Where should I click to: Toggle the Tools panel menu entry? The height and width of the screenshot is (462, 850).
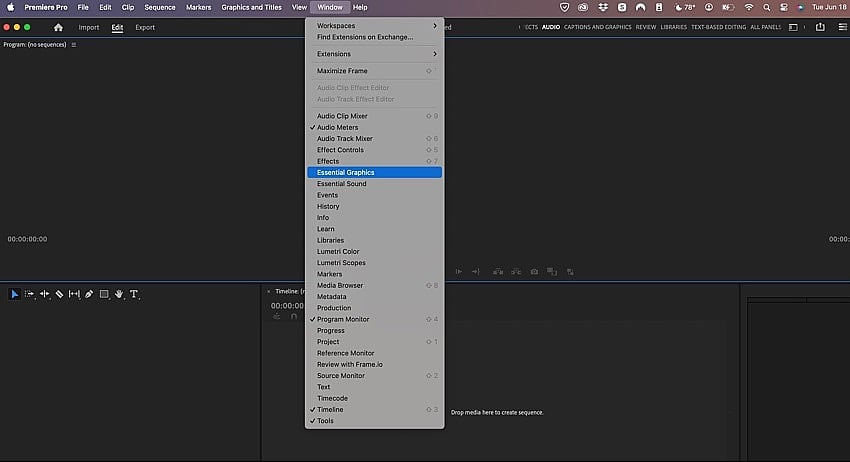point(325,421)
